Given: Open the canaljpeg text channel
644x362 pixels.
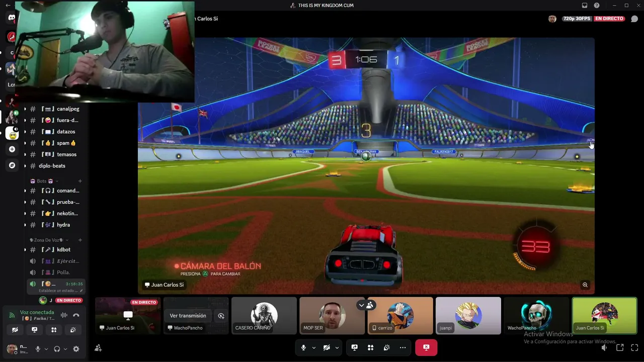Looking at the screenshot, I should [54, 109].
